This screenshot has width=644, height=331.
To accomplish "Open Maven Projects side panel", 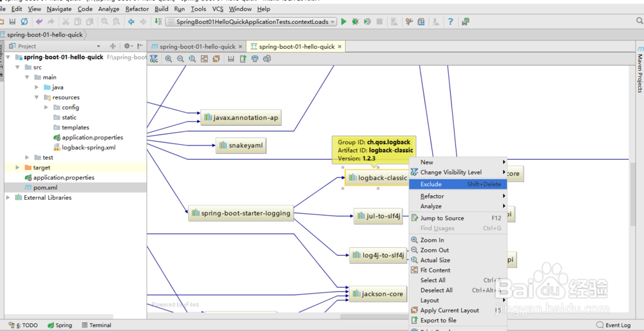I will (x=640, y=70).
